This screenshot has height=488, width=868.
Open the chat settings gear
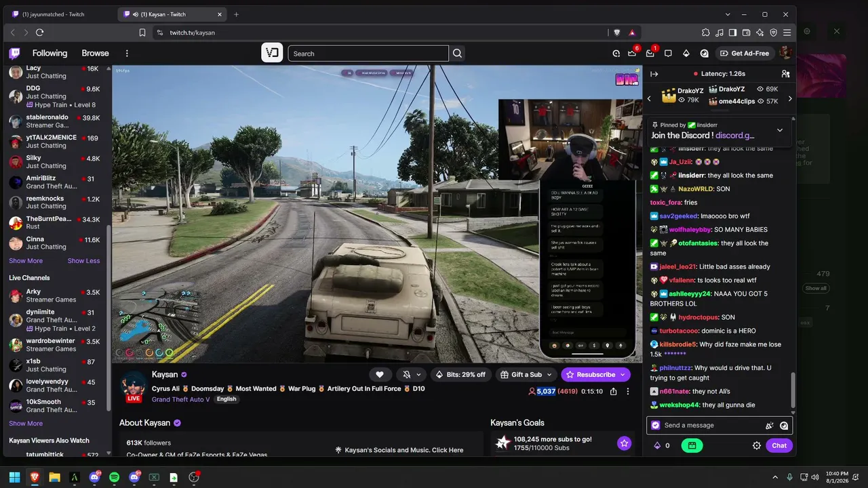point(757,445)
